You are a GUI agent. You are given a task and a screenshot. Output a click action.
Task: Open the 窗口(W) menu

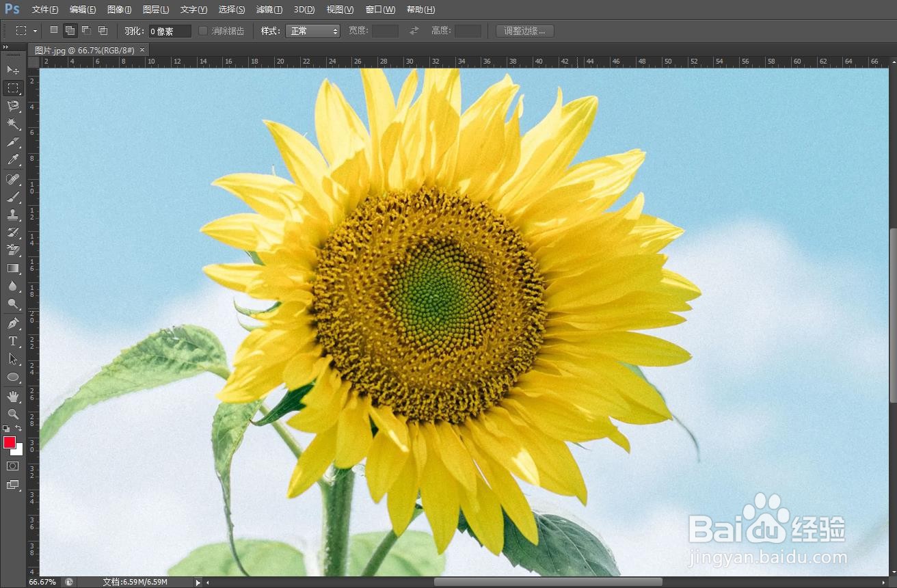pyautogui.click(x=380, y=10)
